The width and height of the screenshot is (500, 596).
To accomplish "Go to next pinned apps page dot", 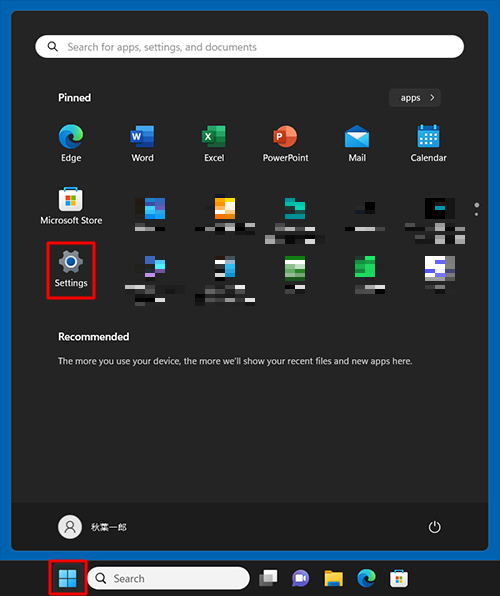I will 476,214.
